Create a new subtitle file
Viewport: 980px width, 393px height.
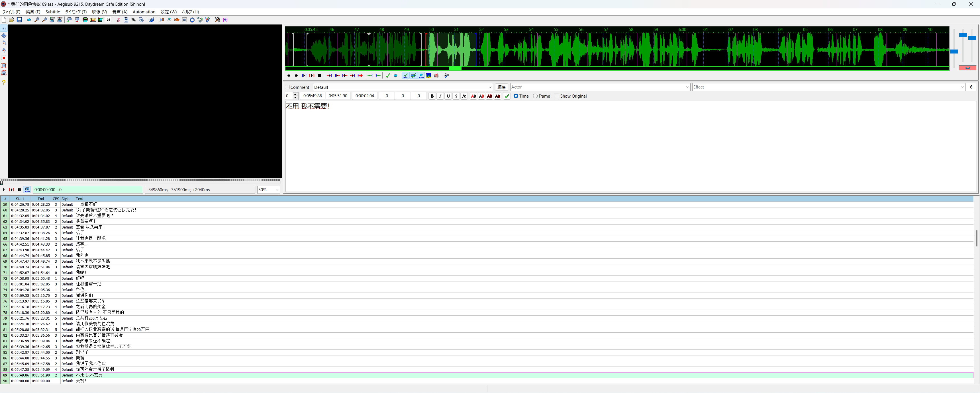[x=4, y=20]
